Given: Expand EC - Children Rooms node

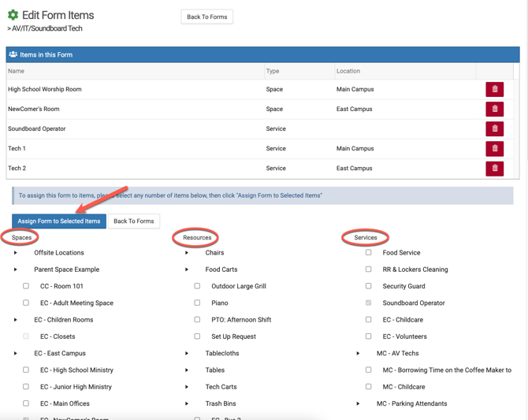Looking at the screenshot, I should click(16, 320).
